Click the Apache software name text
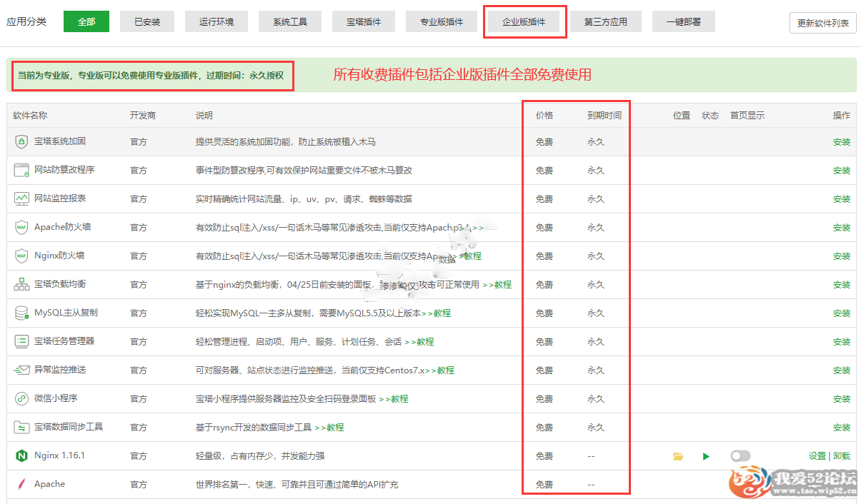The image size is (861, 504). click(x=50, y=484)
